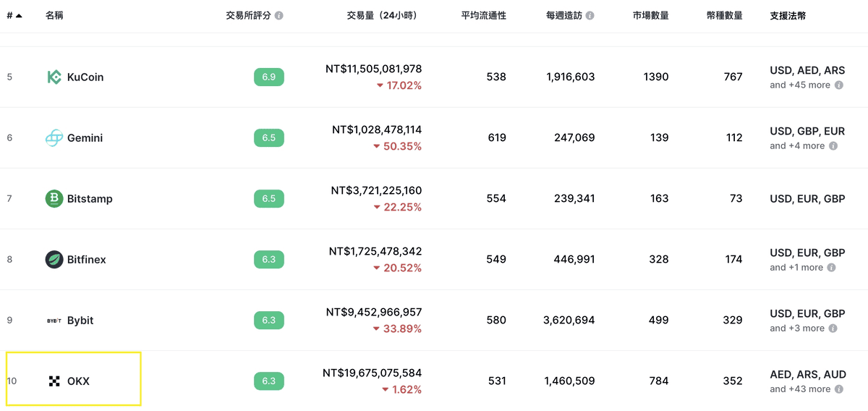Sort table by 交易所評分 column header
The width and height of the screenshot is (868, 411).
pos(248,15)
